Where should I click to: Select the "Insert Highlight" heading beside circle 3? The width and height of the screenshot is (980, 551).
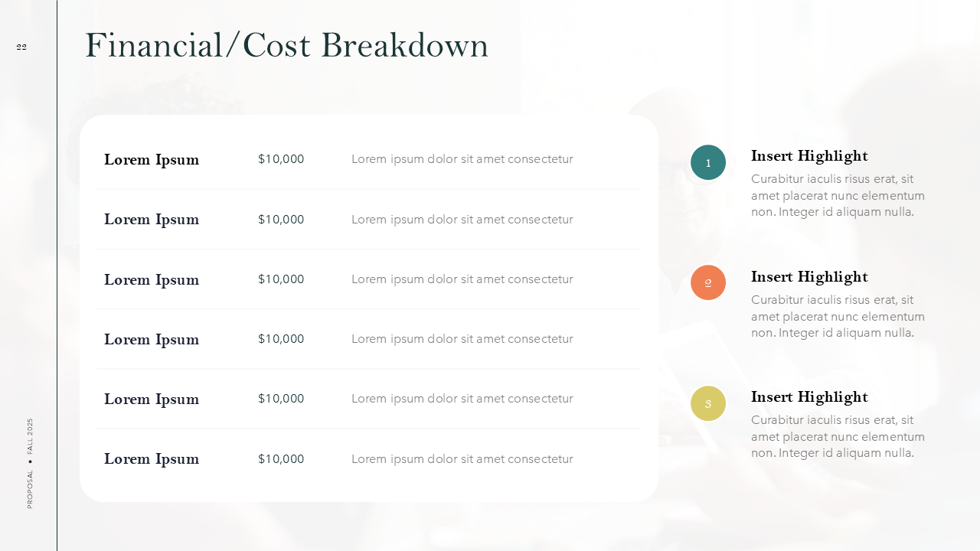[x=809, y=397]
